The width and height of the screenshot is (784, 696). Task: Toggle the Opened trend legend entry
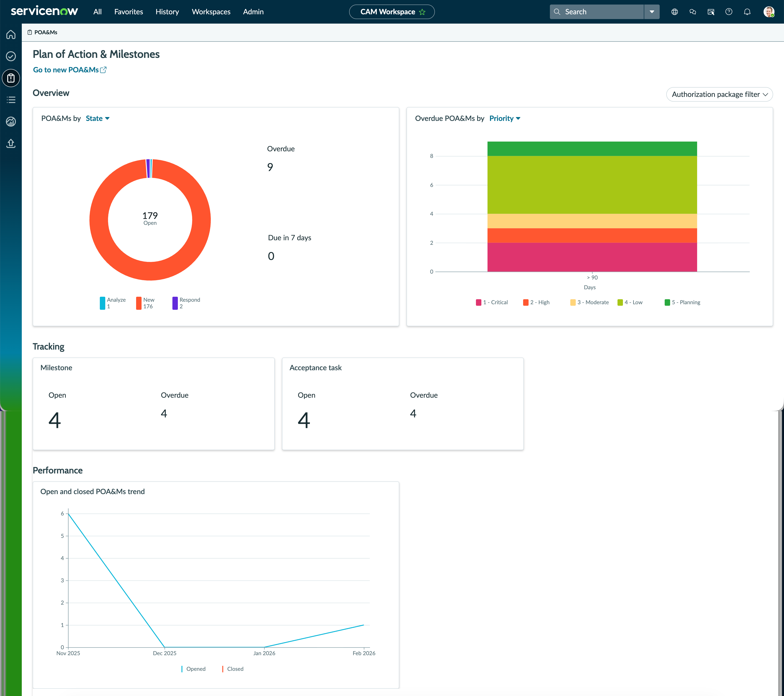coord(193,669)
